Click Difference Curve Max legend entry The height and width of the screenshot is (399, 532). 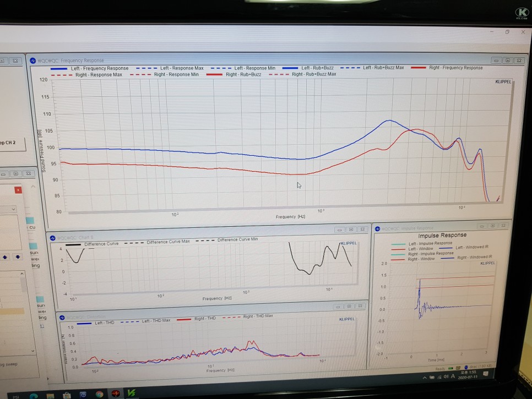coord(158,242)
